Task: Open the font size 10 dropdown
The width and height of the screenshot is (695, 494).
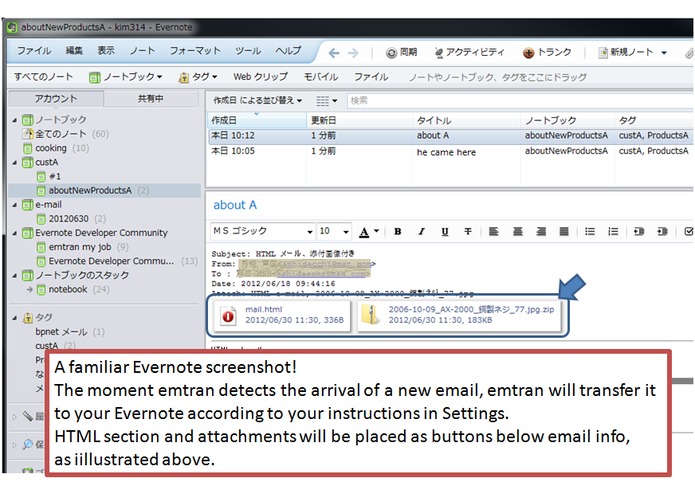Action: [334, 231]
